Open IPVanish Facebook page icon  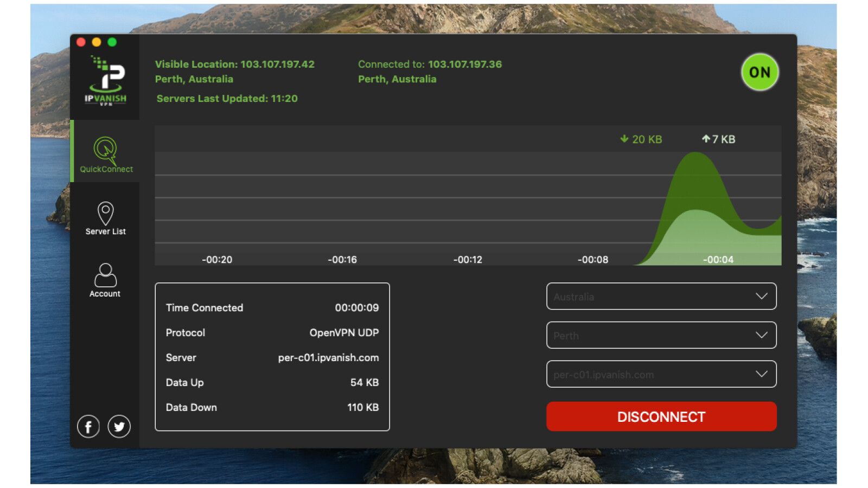coord(88,427)
